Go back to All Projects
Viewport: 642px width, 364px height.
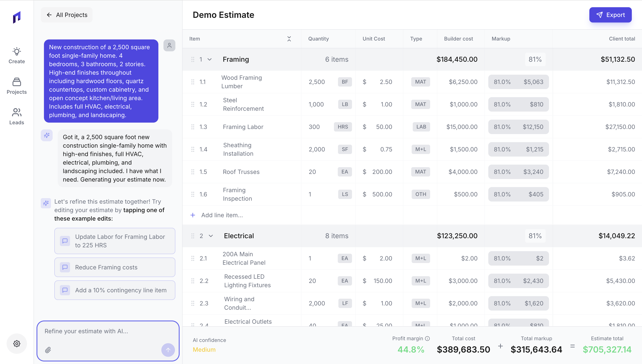(66, 15)
